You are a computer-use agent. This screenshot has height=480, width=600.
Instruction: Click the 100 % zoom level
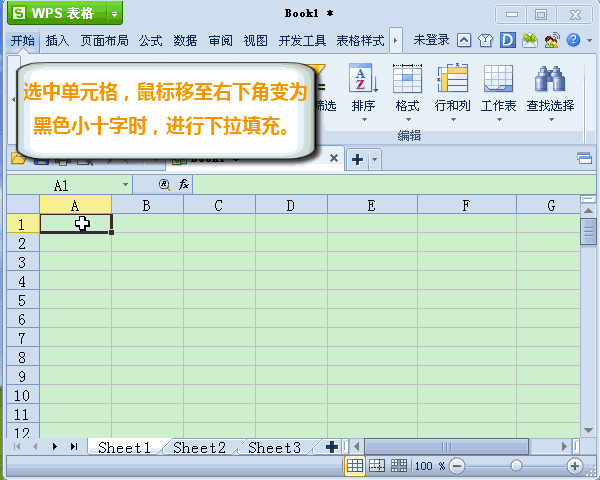pyautogui.click(x=430, y=466)
